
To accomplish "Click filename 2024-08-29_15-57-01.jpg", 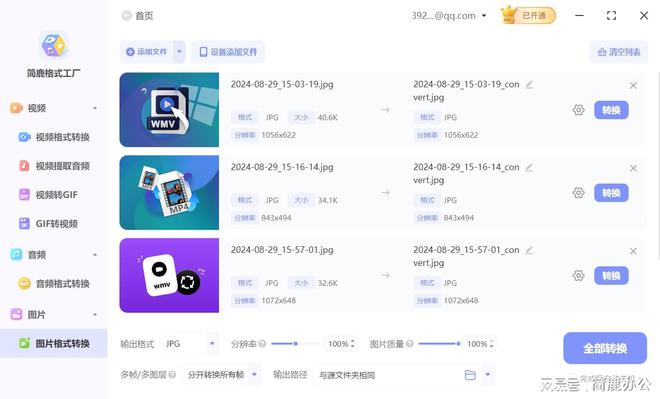I will pos(282,250).
